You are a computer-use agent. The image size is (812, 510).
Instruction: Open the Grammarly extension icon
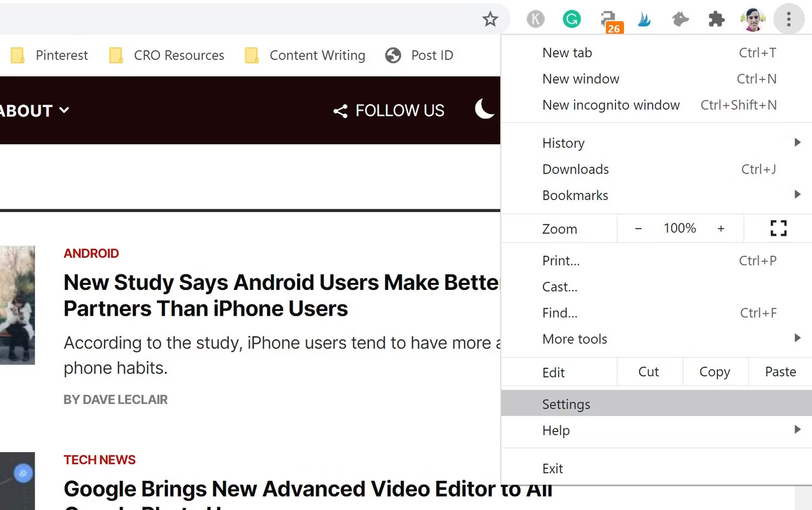tap(572, 19)
